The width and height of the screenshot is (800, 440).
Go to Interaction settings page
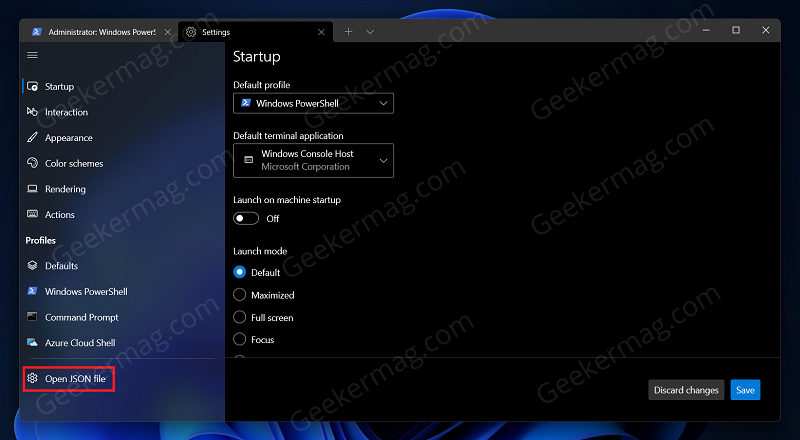click(x=66, y=112)
